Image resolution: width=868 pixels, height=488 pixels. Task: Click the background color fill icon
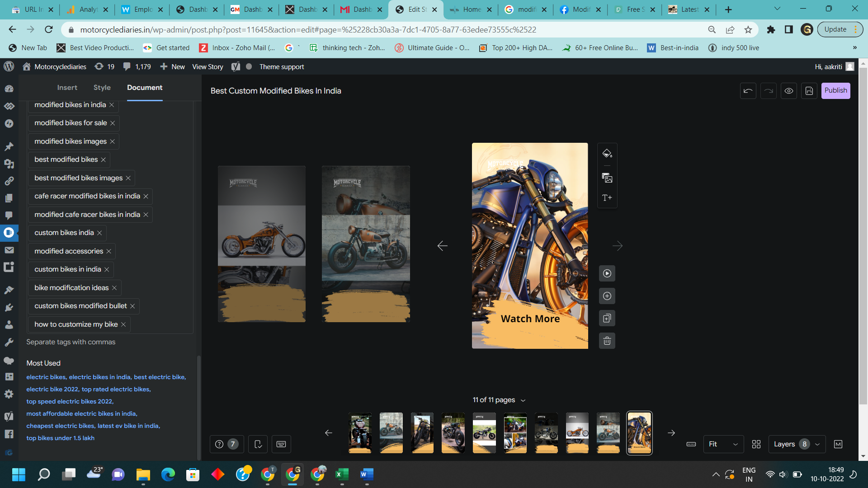tap(607, 154)
